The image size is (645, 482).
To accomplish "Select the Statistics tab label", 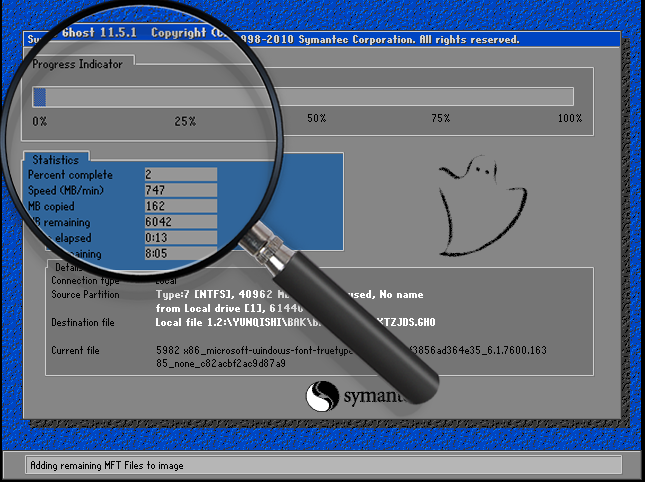I will click(x=56, y=160).
